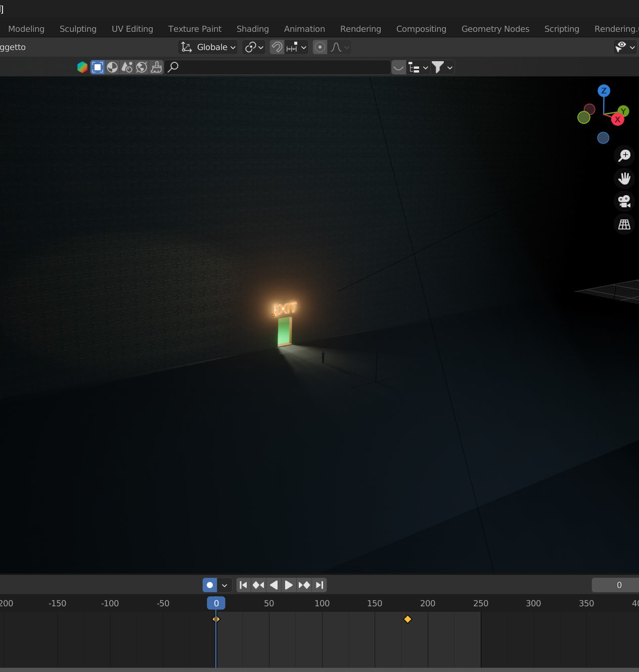639x672 pixels.
Task: Open the auto keyframing options dropdown
Action: click(224, 585)
